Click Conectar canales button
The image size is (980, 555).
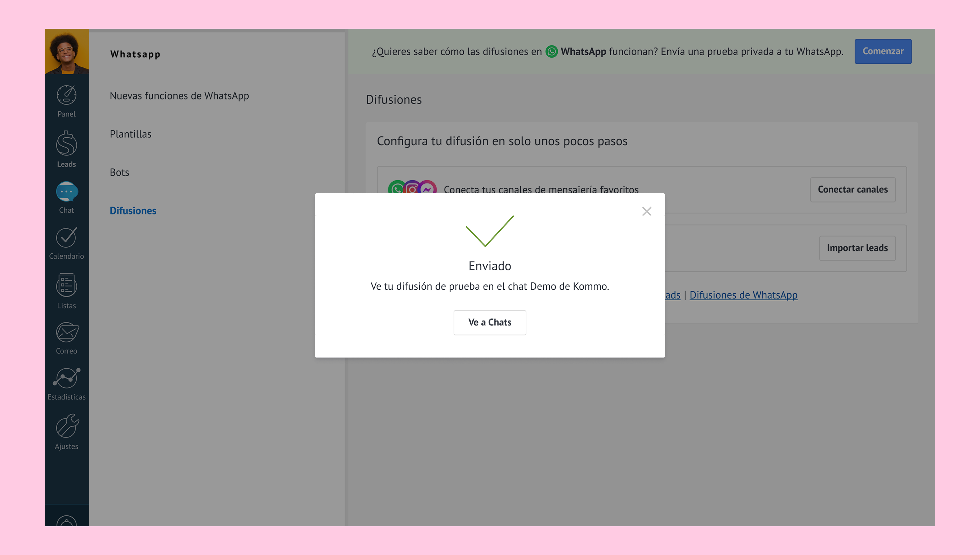852,190
